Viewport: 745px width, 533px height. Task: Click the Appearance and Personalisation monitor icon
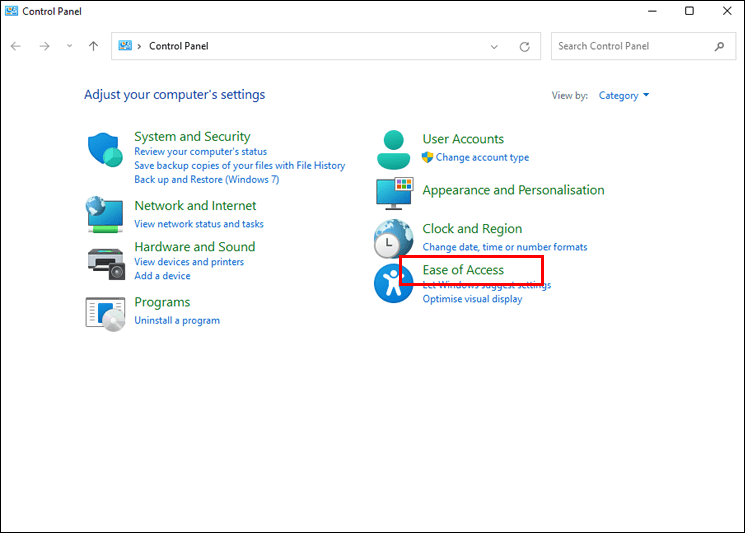[x=393, y=192]
